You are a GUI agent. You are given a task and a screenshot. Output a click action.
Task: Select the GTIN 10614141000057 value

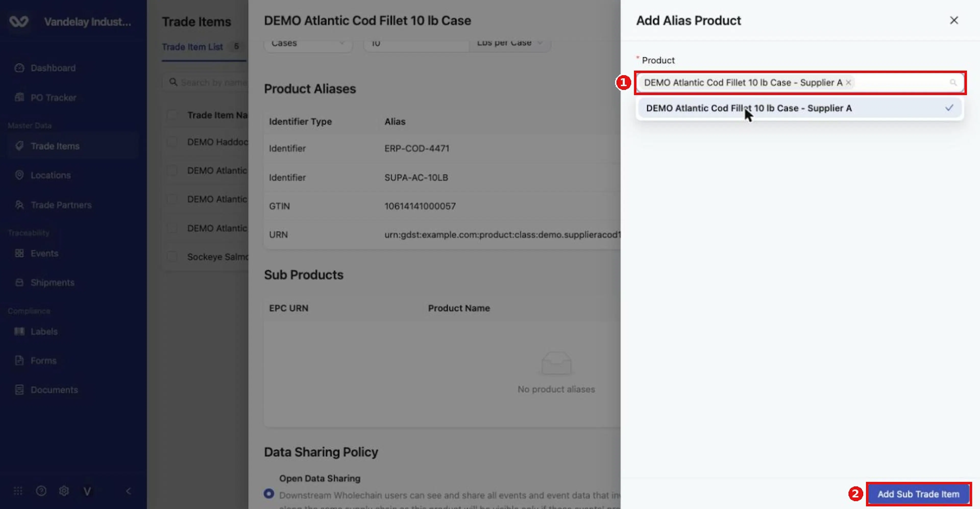(x=420, y=206)
